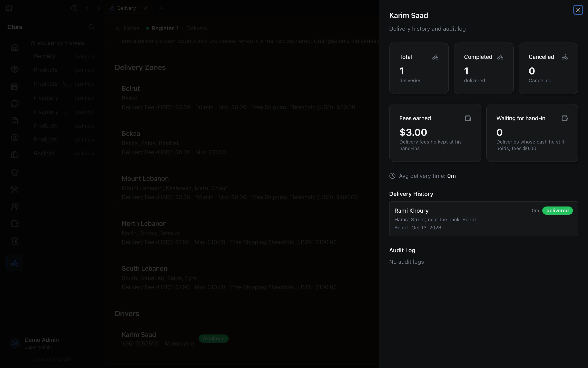Select the Completed deliveries card
This screenshot has height=368, width=588.
[483, 68]
